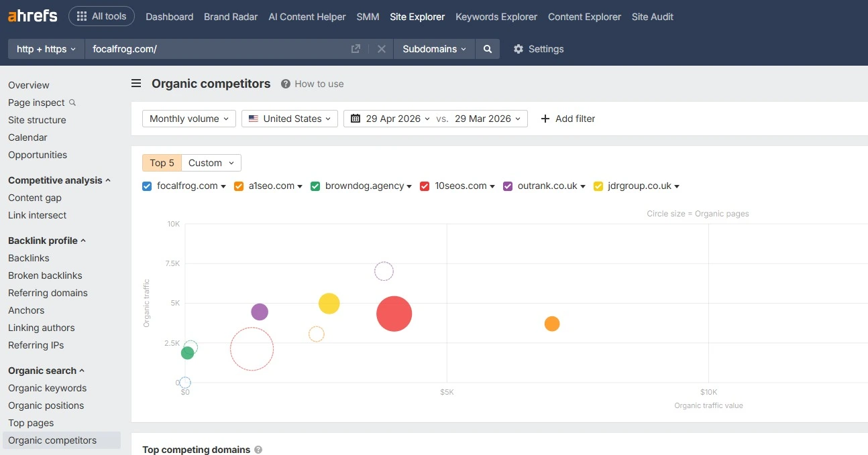Screen dimensions: 868x455
Task: Open URL in new tab icon
Action: tap(356, 49)
